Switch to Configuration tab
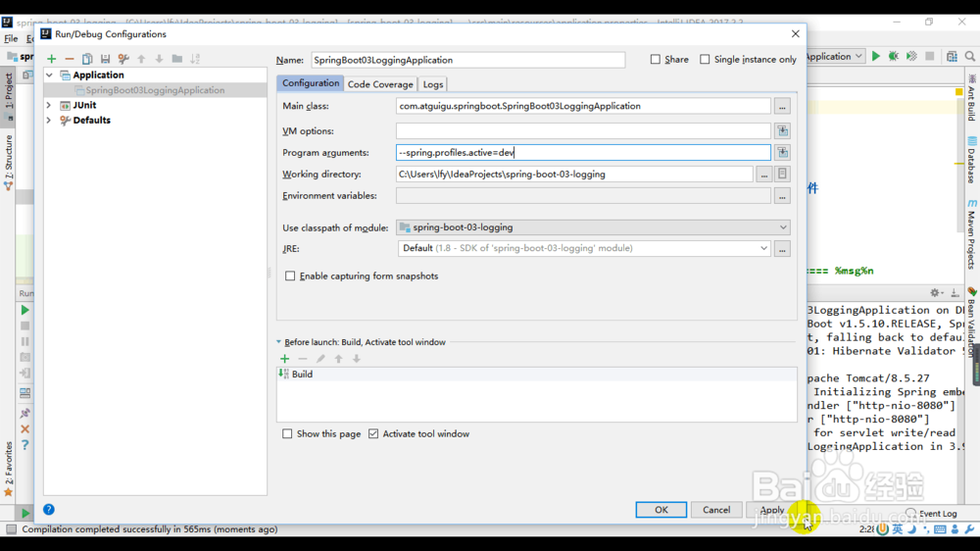The width and height of the screenshot is (980, 551). coord(310,83)
